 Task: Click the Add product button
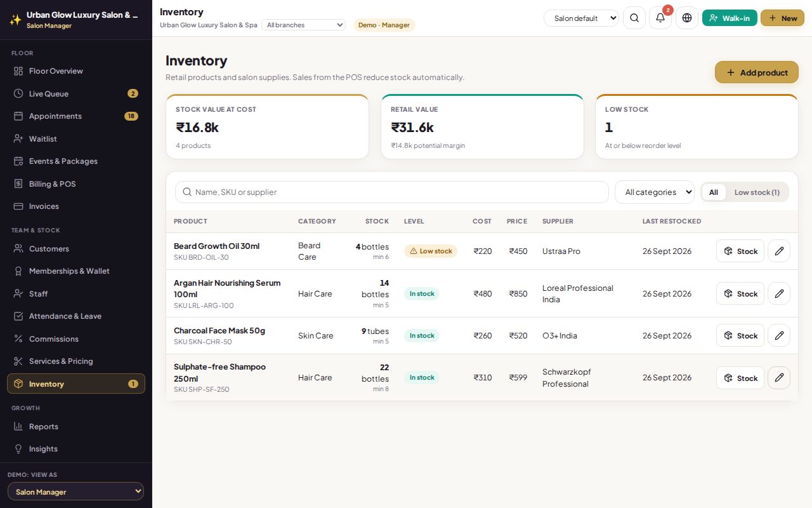(x=756, y=72)
